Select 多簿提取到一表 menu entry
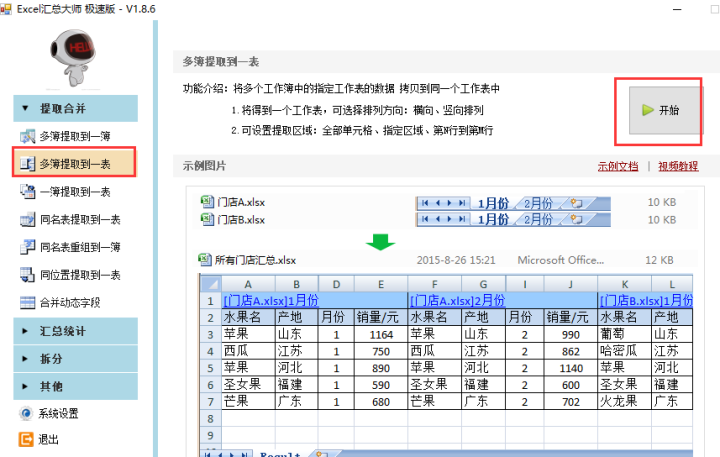 [74, 162]
